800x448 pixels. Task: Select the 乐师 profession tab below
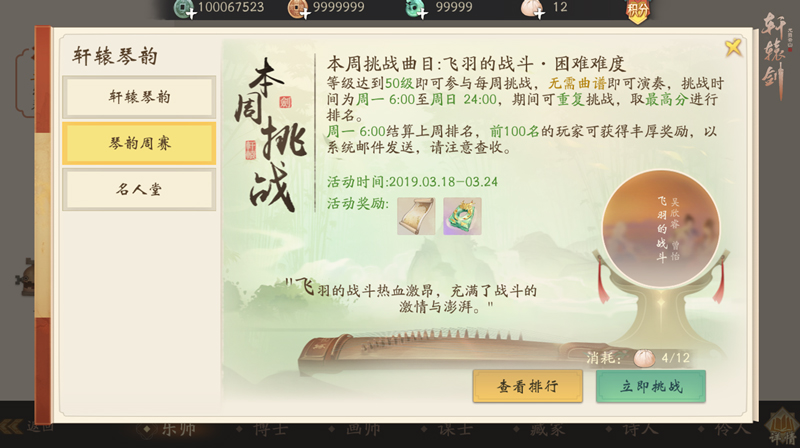click(x=171, y=430)
